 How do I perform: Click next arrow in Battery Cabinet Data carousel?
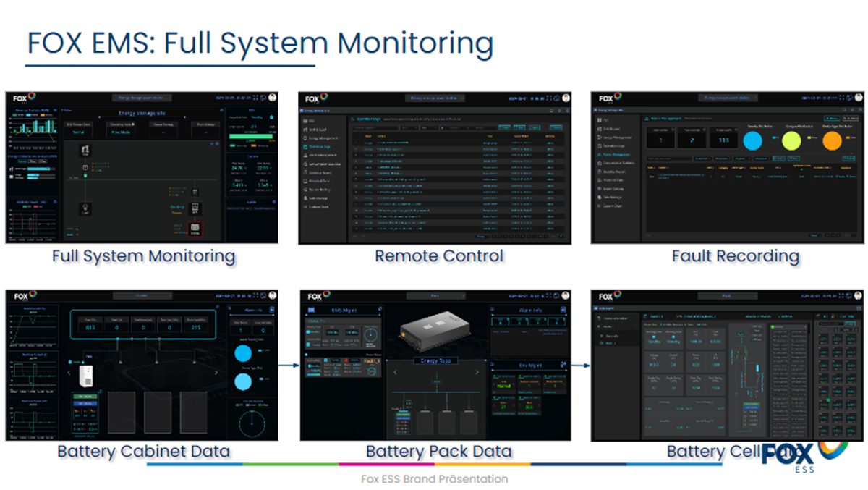216,372
